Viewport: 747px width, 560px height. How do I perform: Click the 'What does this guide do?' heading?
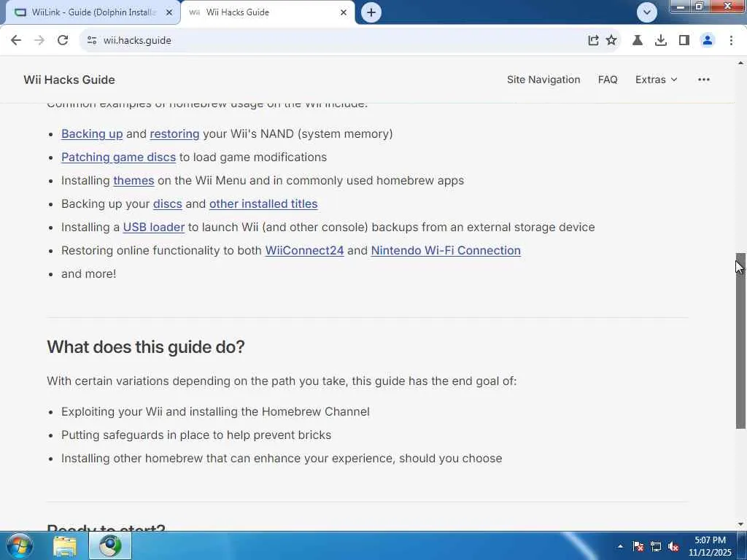pos(146,346)
